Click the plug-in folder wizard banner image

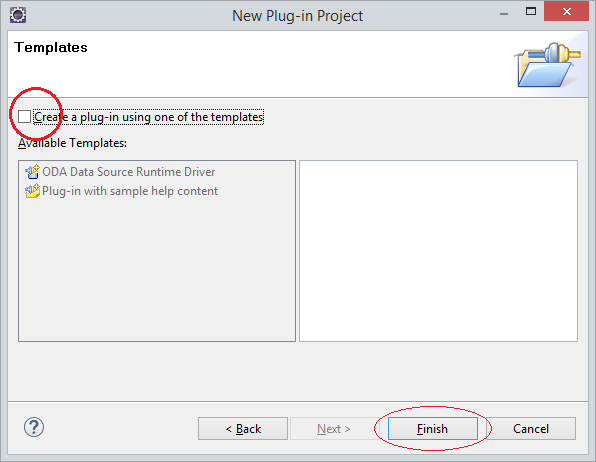coord(549,65)
